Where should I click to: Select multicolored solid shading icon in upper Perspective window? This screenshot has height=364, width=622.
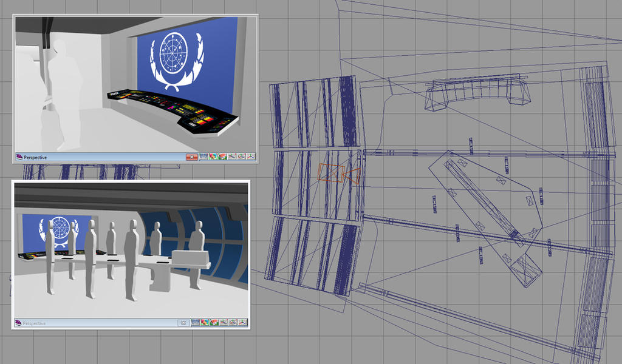[x=213, y=157]
